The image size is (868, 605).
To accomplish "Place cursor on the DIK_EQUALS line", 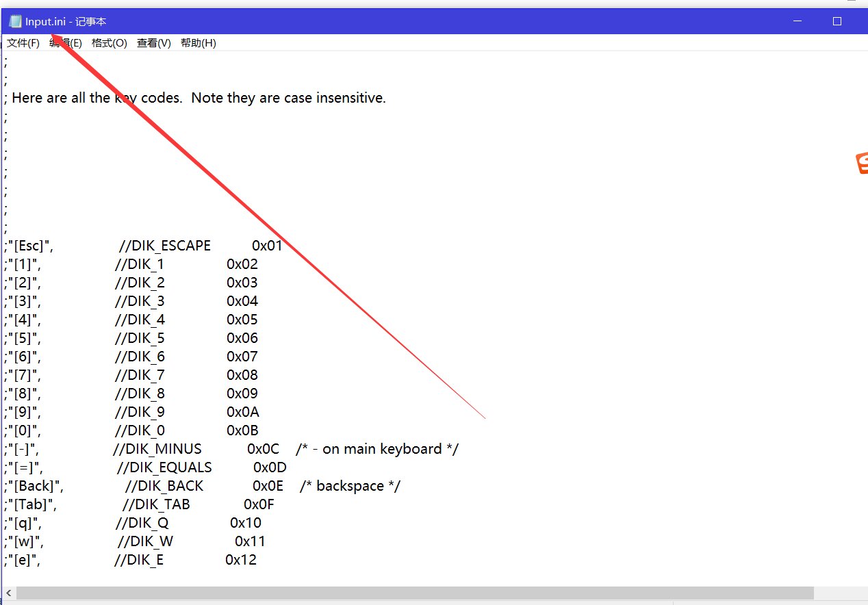I will click(x=164, y=467).
